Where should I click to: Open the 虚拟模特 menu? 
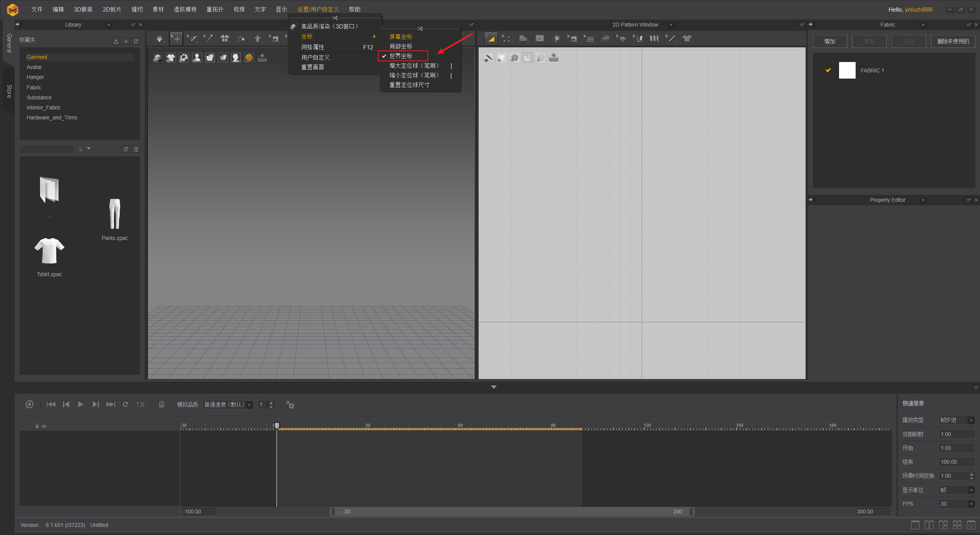point(185,9)
